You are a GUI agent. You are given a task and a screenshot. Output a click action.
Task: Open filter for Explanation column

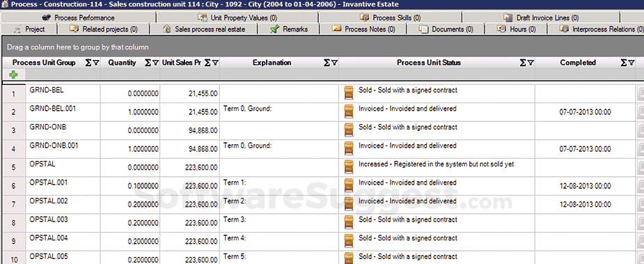[x=334, y=63]
